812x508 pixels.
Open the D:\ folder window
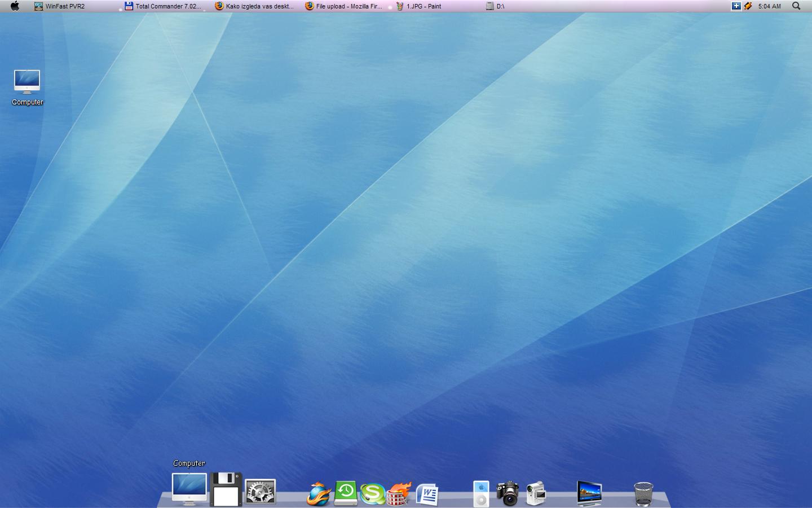496,6
